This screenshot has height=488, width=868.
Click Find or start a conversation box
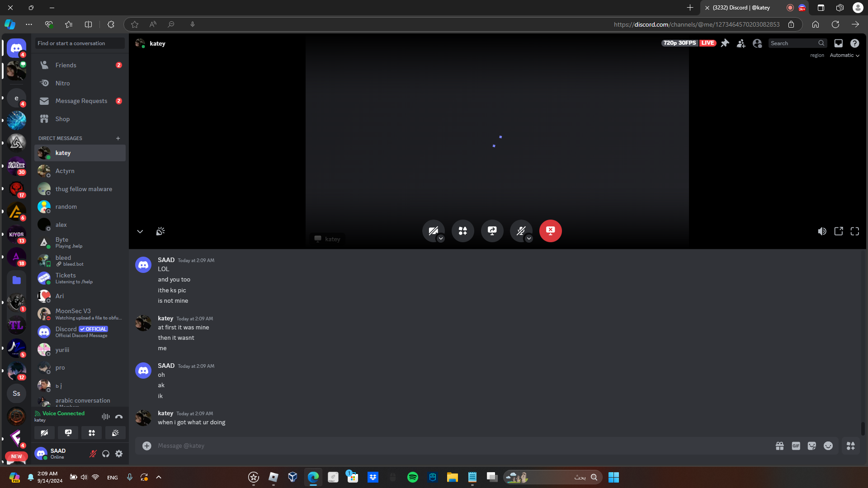pyautogui.click(x=80, y=43)
